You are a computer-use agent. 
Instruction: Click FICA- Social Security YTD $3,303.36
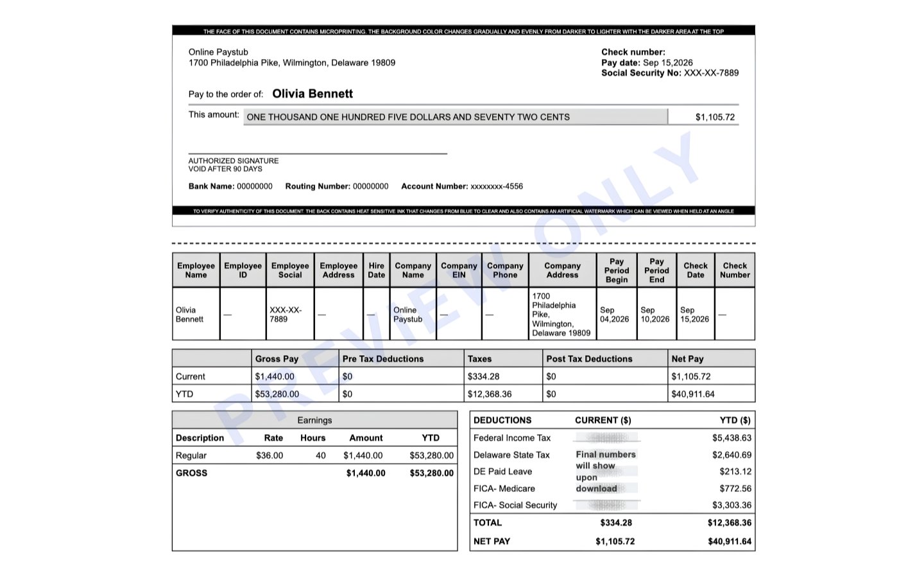pyautogui.click(x=732, y=505)
